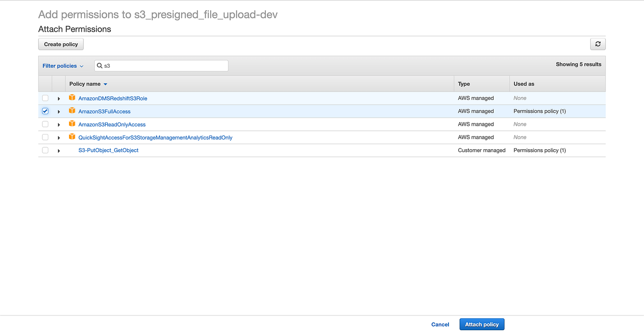The width and height of the screenshot is (644, 333).
Task: Expand the AmazonS3FullAccess policy details
Action: (58, 111)
